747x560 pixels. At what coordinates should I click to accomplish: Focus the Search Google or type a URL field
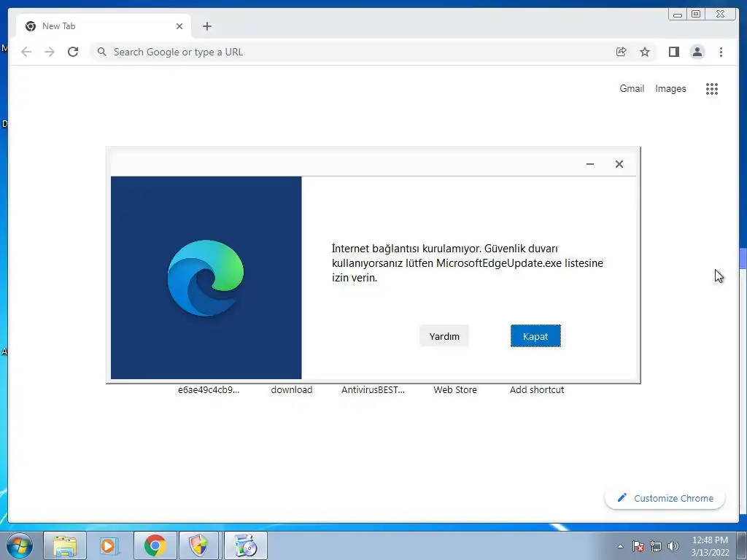click(x=352, y=52)
